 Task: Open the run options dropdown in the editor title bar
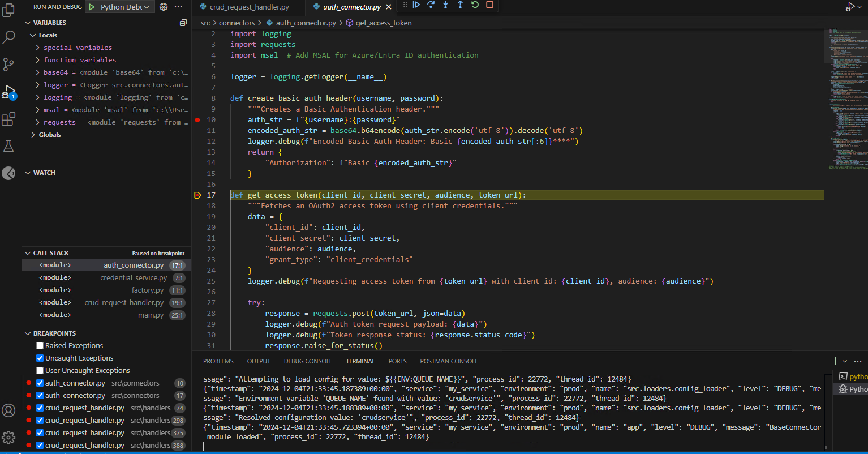[x=861, y=7]
